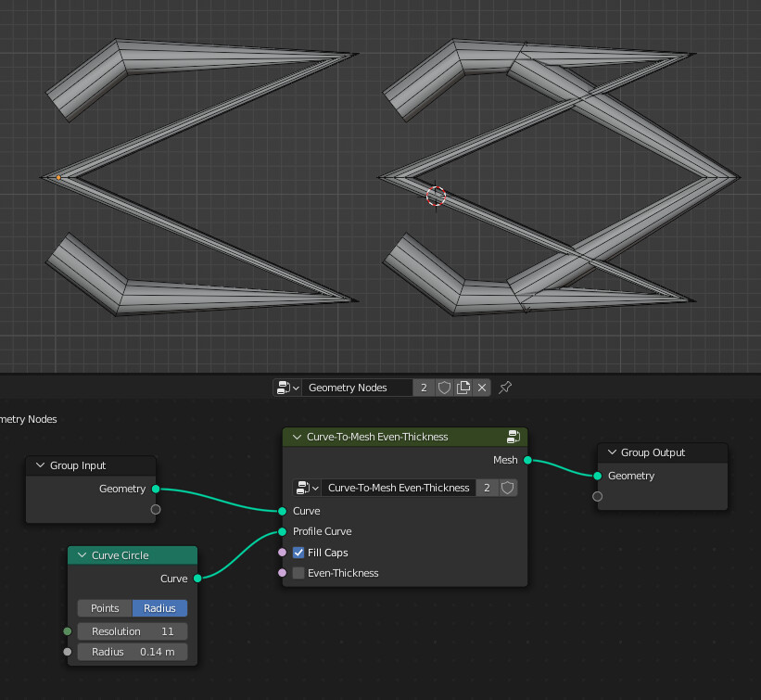Enable the Fill Caps checkbox

(298, 552)
